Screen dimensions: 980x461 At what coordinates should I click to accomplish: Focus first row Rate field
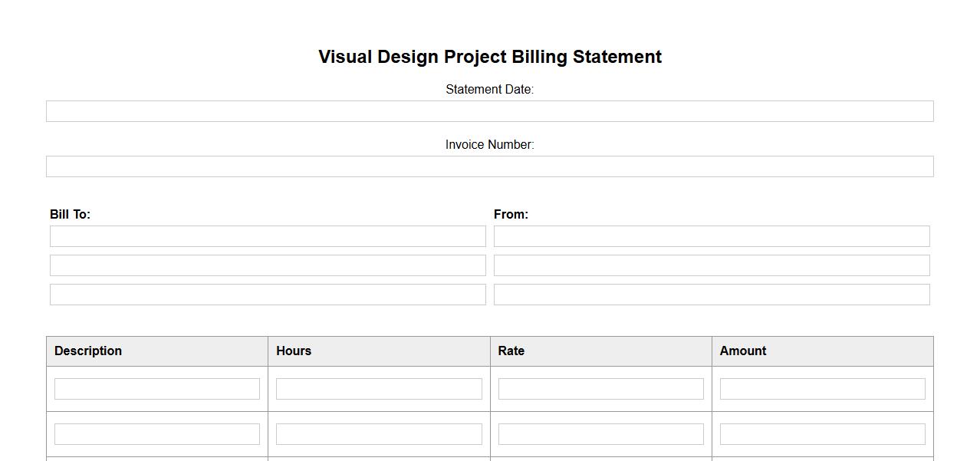click(x=600, y=389)
